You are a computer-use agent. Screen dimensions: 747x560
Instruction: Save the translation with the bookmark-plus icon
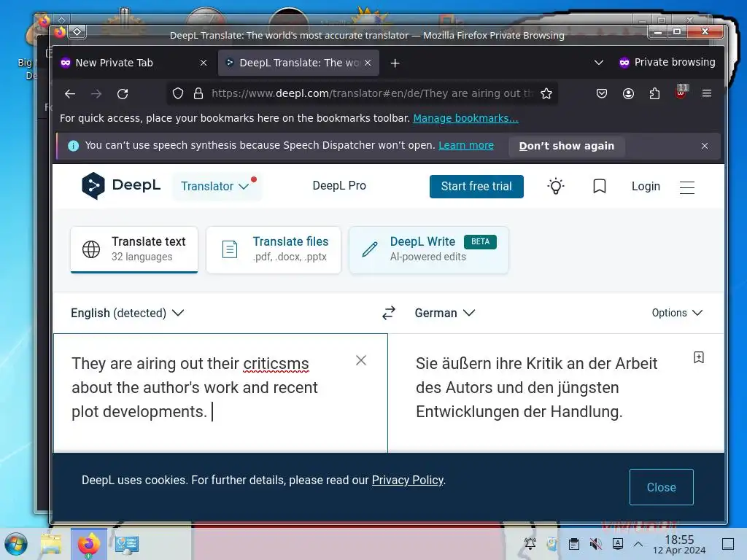pos(698,357)
